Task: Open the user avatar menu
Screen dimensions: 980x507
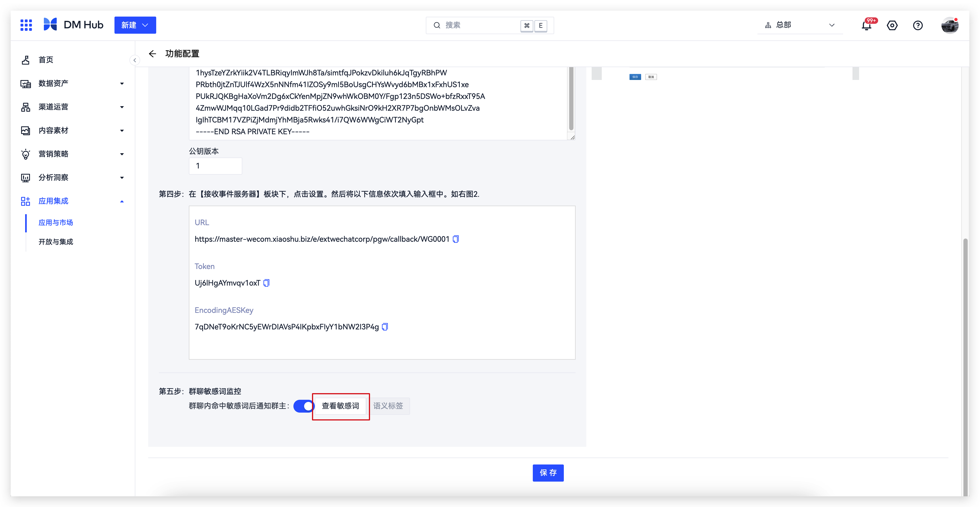Action: pyautogui.click(x=950, y=25)
